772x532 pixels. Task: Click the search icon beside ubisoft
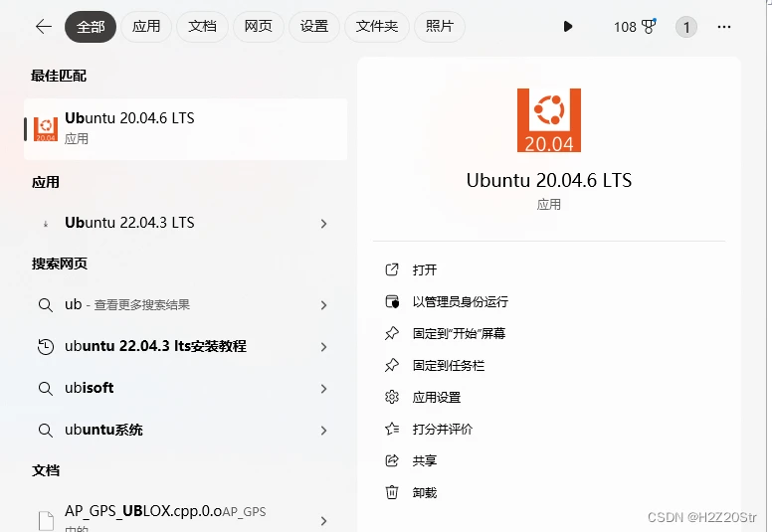point(46,389)
